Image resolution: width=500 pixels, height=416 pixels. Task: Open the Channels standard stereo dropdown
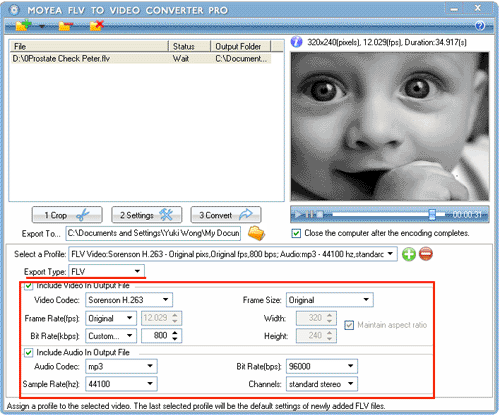322,384
